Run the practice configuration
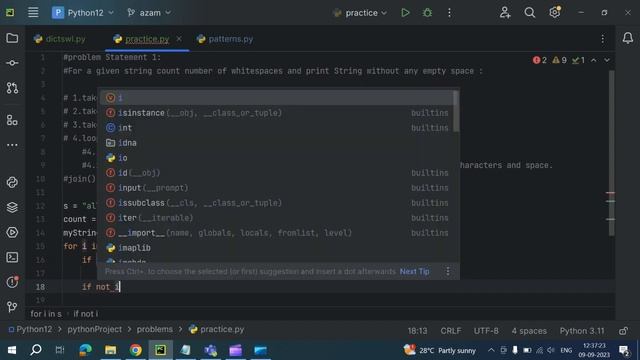Viewport: 640px width, 360px height. pyautogui.click(x=405, y=13)
